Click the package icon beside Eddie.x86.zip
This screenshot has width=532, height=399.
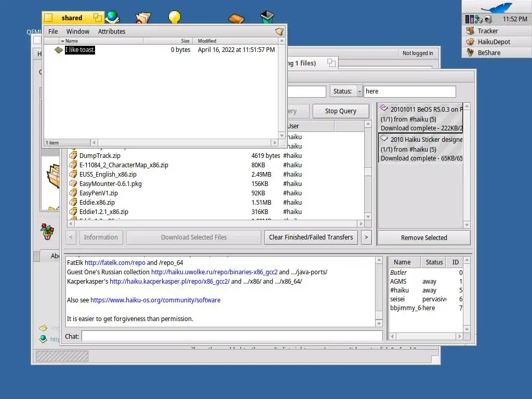[x=73, y=202]
